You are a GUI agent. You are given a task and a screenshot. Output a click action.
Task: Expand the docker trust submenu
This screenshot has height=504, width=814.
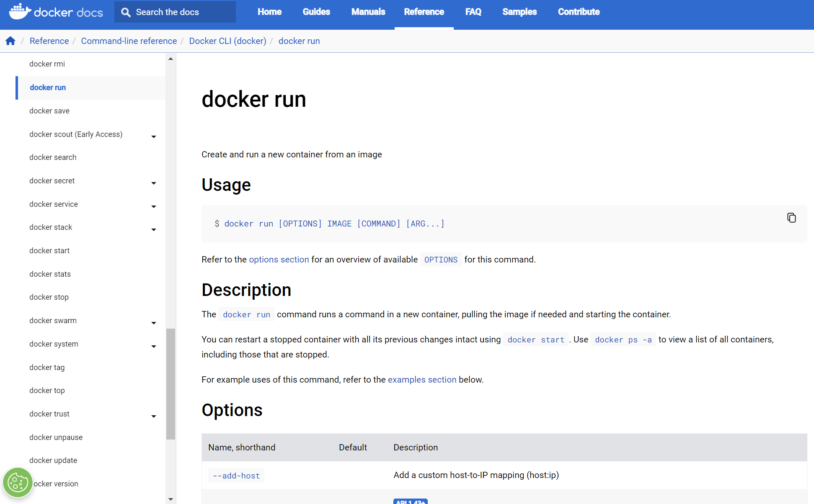coord(154,416)
